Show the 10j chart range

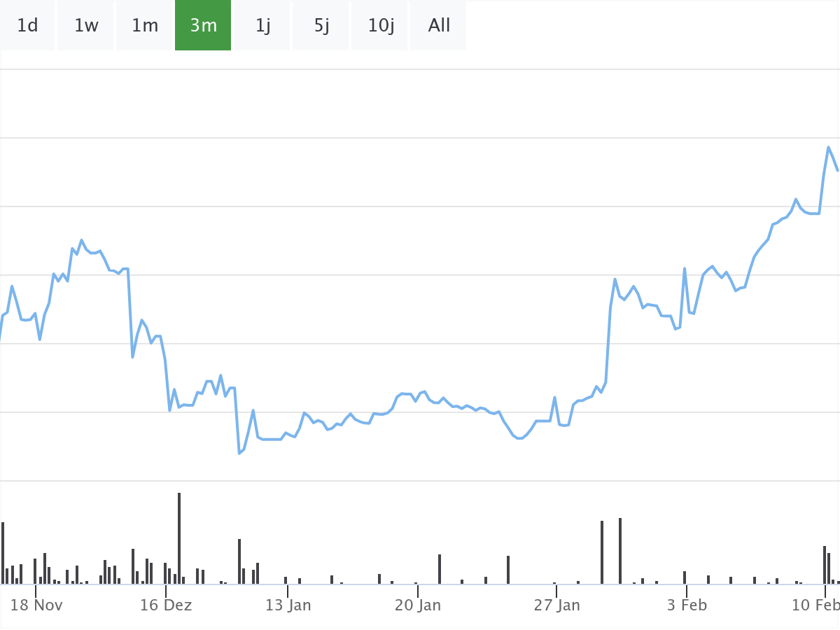(381, 26)
